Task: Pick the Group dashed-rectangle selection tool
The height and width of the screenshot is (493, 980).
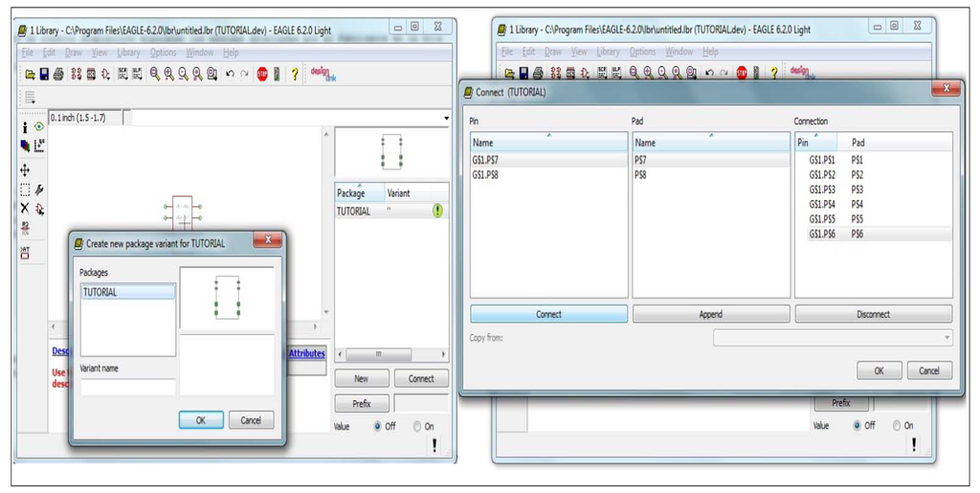Action: coord(25,190)
